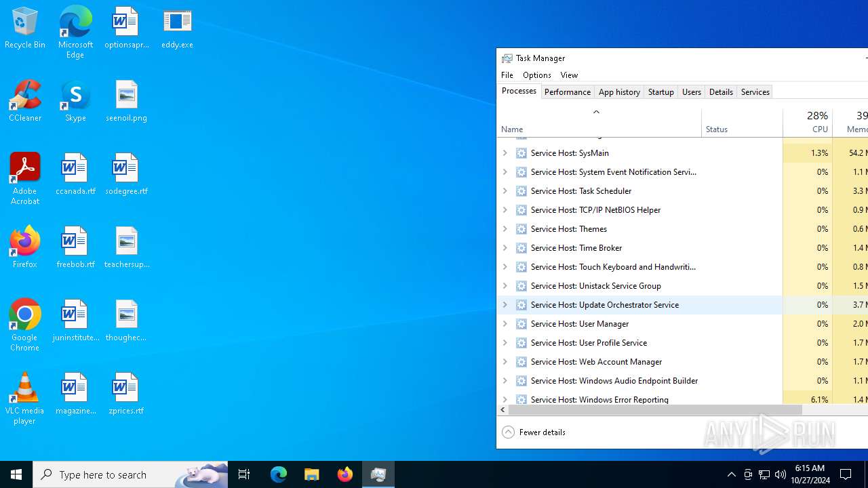
Task: Launch Edge from the taskbar
Action: point(279,474)
